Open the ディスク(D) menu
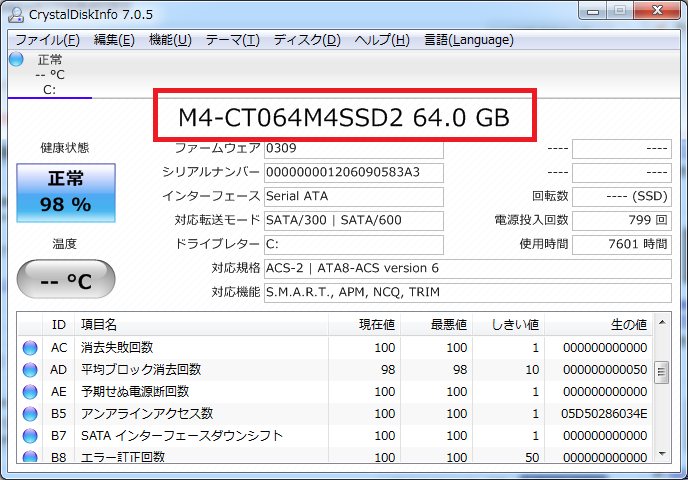The width and height of the screenshot is (688, 480). 307,40
